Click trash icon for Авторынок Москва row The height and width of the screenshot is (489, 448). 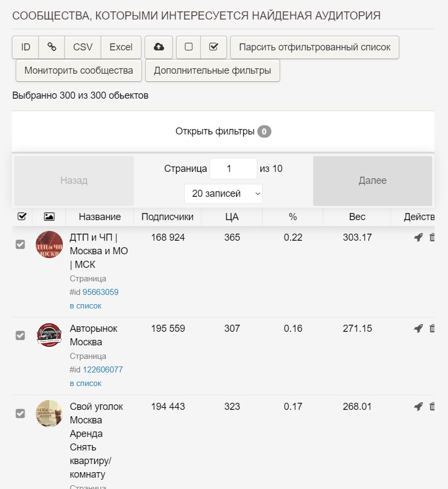[432, 329]
